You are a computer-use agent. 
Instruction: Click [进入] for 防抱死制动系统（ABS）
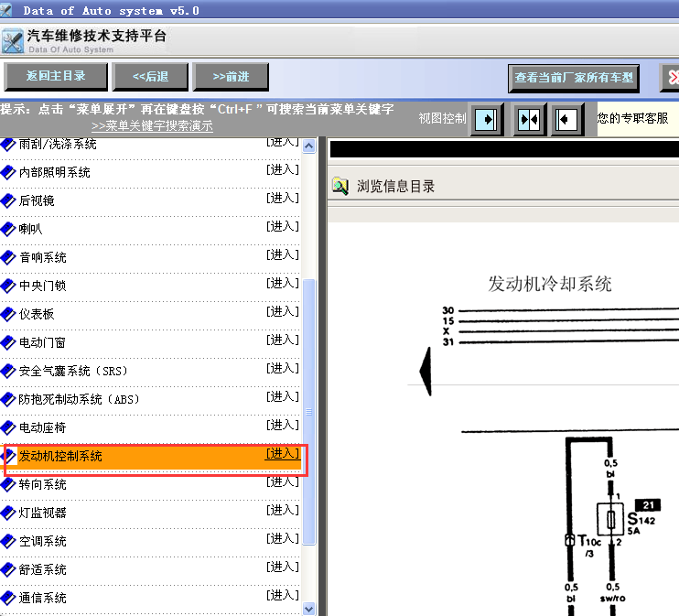pos(283,396)
